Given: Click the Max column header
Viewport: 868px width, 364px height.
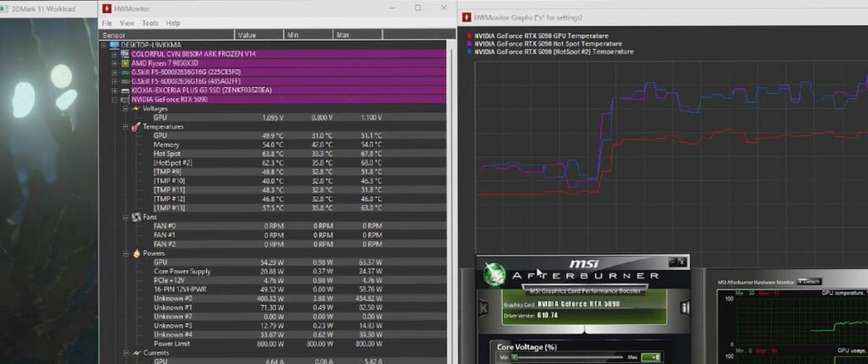Looking at the screenshot, I should pyautogui.click(x=359, y=35).
